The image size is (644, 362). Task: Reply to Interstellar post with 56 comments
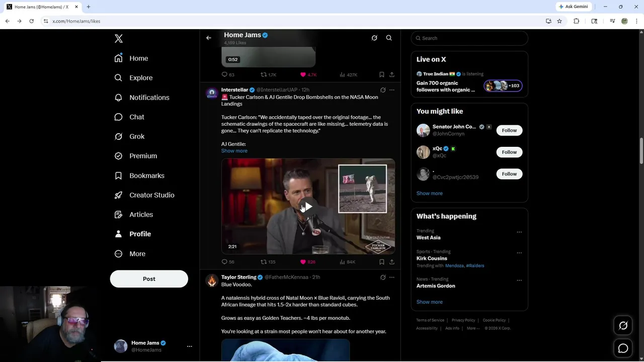[228, 262]
